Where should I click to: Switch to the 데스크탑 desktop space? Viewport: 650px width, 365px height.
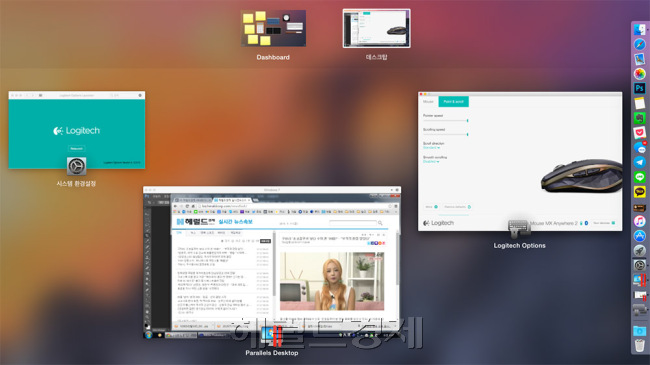376,28
